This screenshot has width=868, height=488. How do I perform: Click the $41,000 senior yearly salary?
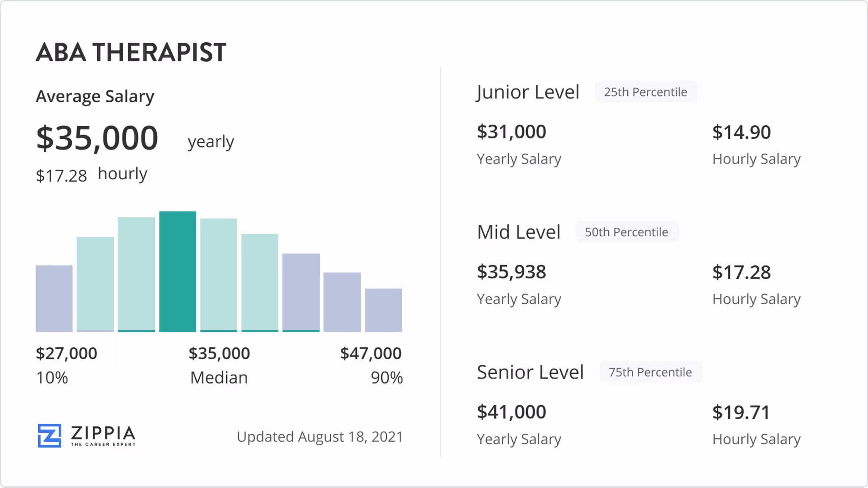point(511,412)
